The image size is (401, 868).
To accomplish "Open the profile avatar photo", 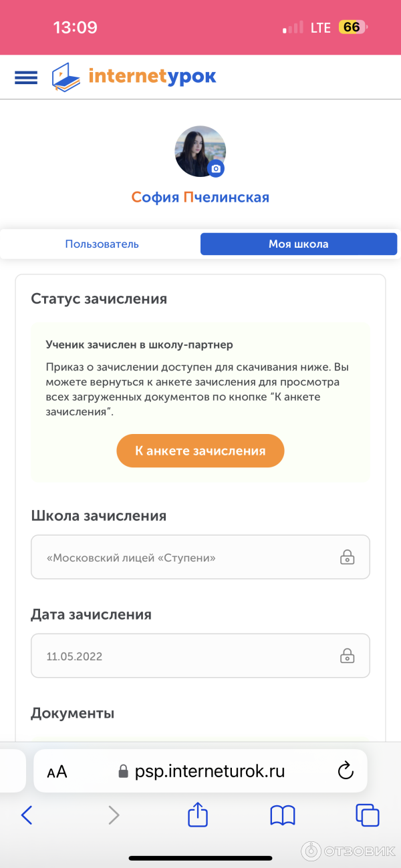I will (x=198, y=150).
